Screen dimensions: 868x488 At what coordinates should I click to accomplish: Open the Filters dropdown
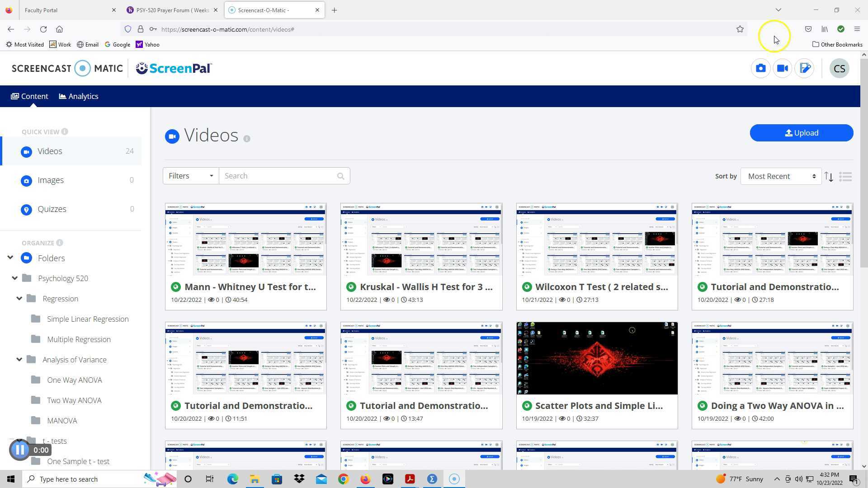(x=190, y=176)
